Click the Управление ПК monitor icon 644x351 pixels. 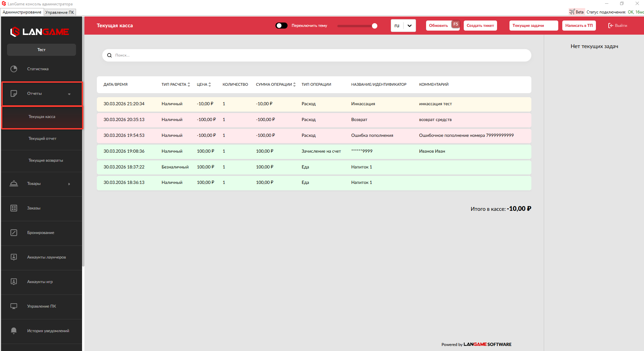coord(14,306)
